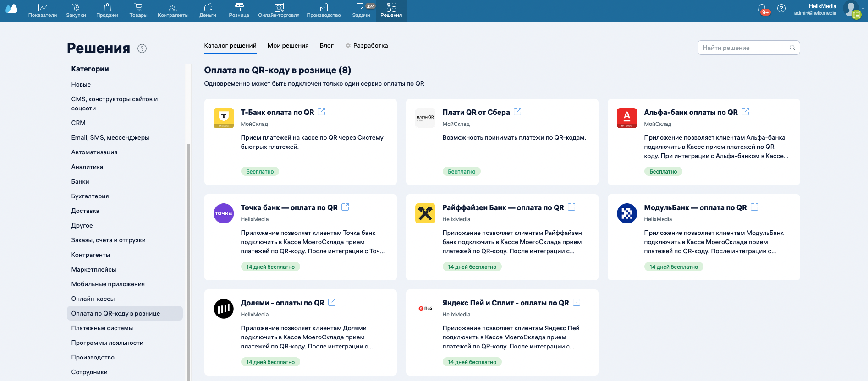
Task: Open Яндекс Пей и Сплит card title
Action: (x=505, y=303)
